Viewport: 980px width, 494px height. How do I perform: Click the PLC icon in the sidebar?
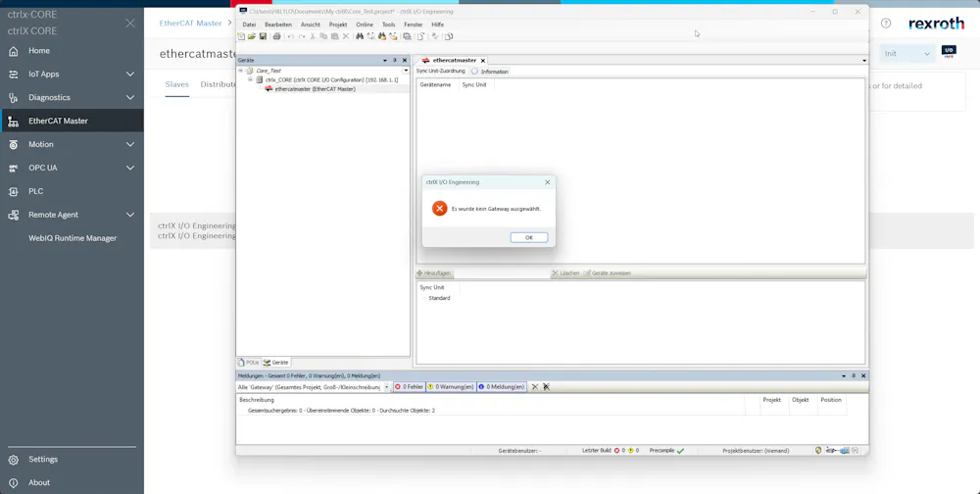[13, 191]
